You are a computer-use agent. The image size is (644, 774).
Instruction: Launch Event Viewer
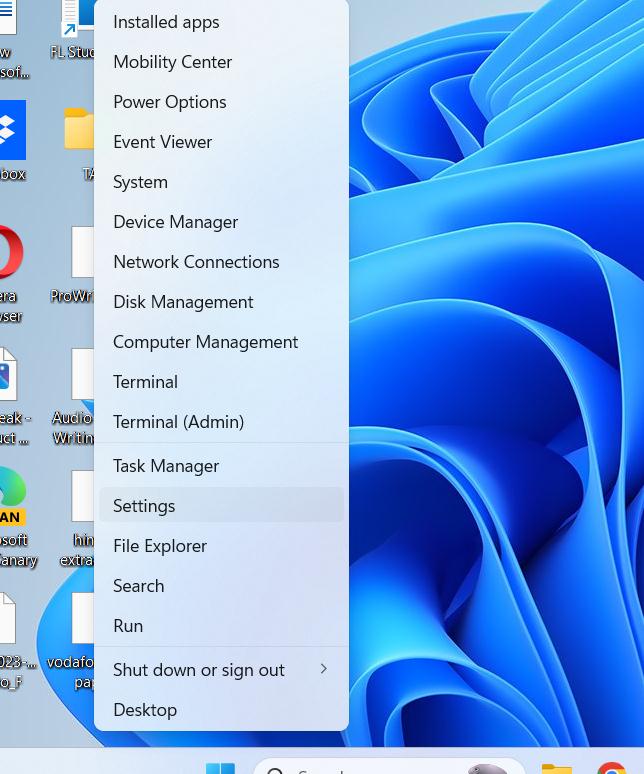click(221, 142)
